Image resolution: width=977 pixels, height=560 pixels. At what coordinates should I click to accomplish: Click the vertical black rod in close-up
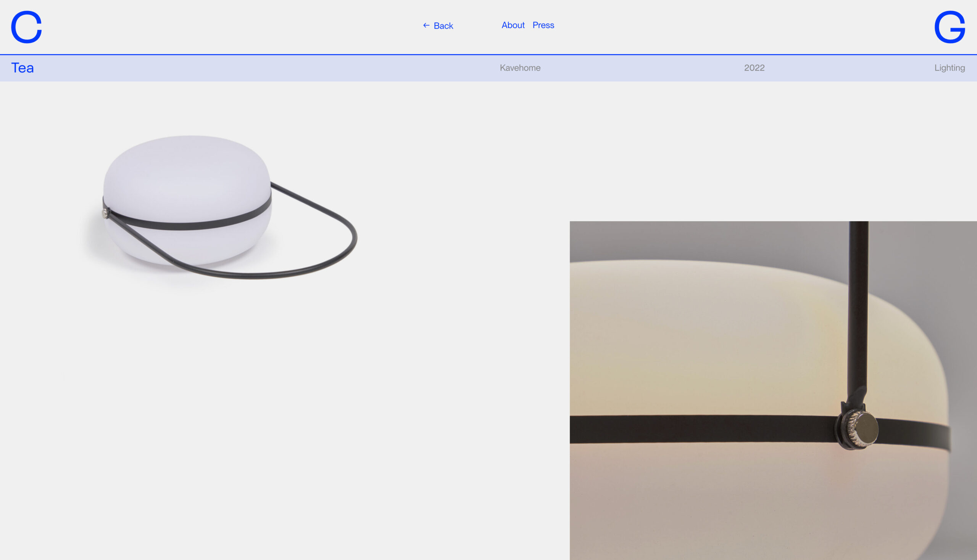coord(858,308)
